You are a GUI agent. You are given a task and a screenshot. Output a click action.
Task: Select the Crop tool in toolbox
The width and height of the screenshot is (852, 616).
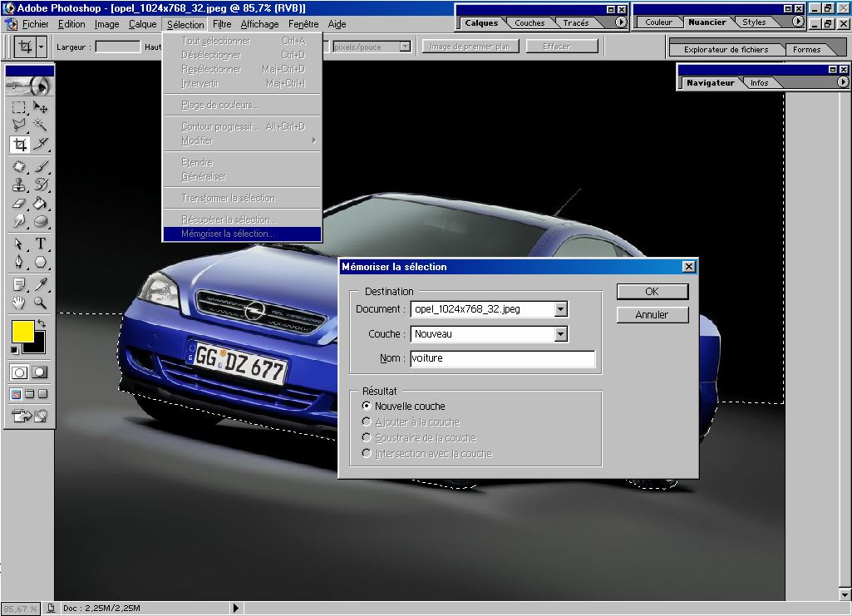tap(19, 145)
